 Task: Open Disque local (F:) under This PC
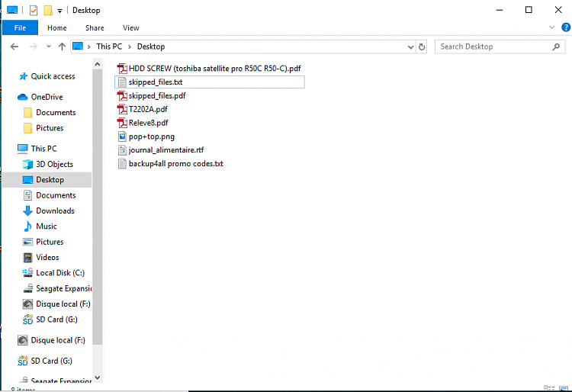[x=56, y=304]
